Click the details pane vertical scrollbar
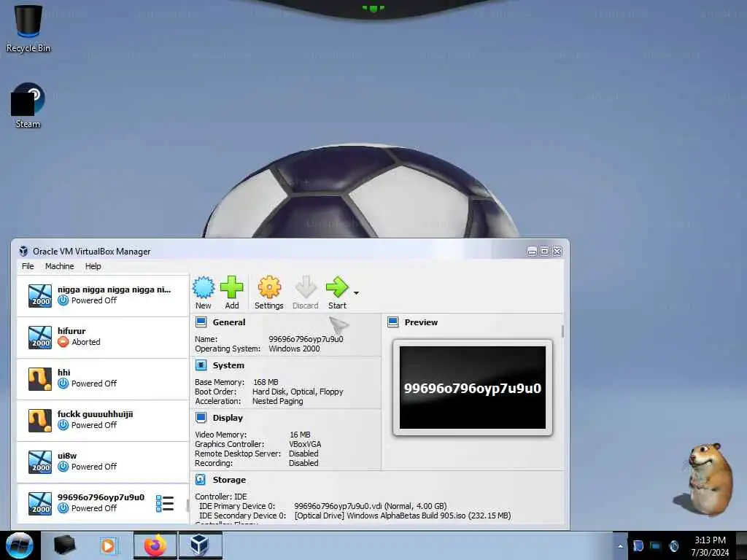The width and height of the screenshot is (747, 560). tap(562, 332)
